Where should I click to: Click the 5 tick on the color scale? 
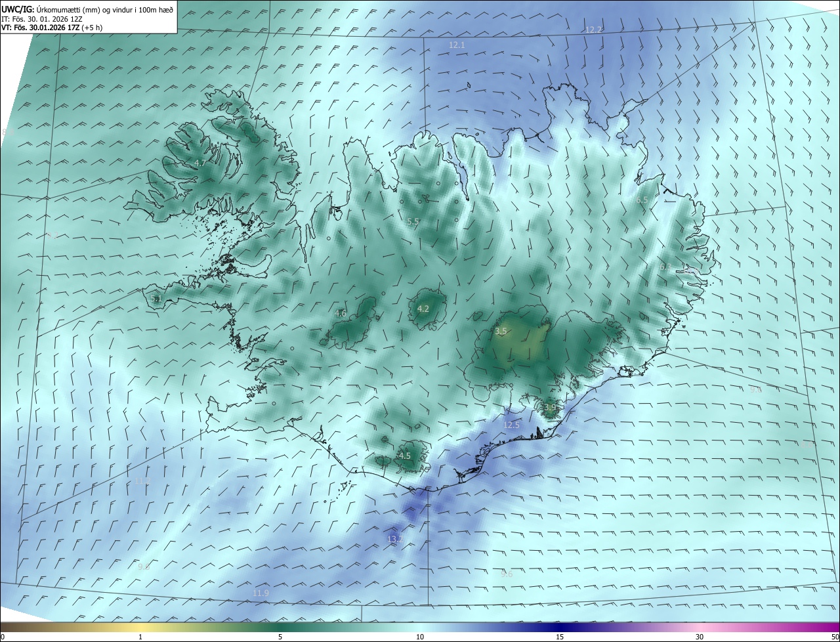pos(280,637)
